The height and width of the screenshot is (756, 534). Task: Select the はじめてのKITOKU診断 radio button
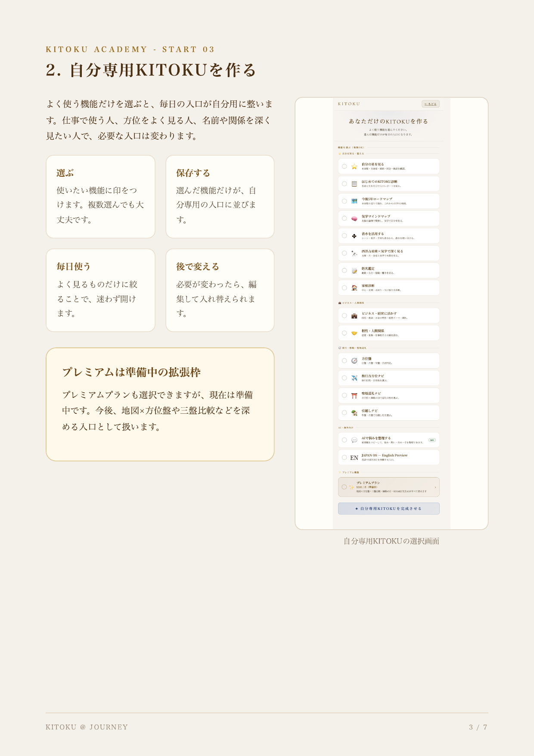tap(345, 184)
